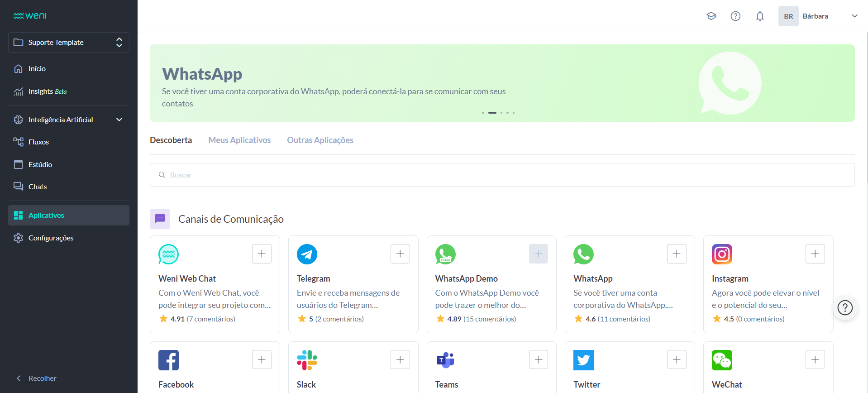Click Instagram 4.5 rating

tap(748, 319)
